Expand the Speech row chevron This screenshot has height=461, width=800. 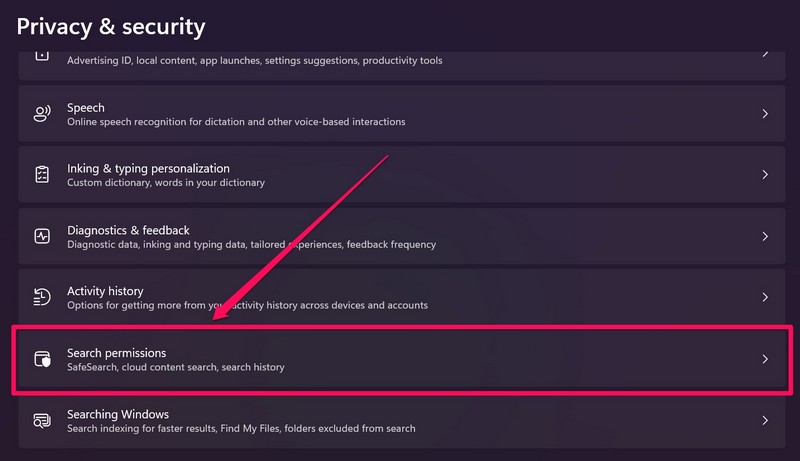(x=765, y=114)
